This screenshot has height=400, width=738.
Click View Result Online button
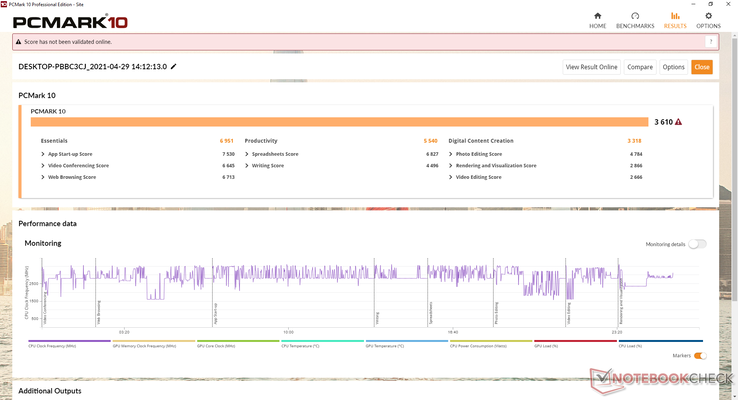tap(591, 67)
